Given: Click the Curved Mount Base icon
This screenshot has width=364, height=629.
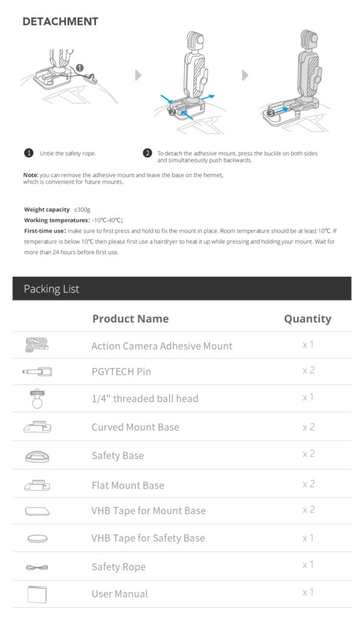Looking at the screenshot, I should (37, 427).
